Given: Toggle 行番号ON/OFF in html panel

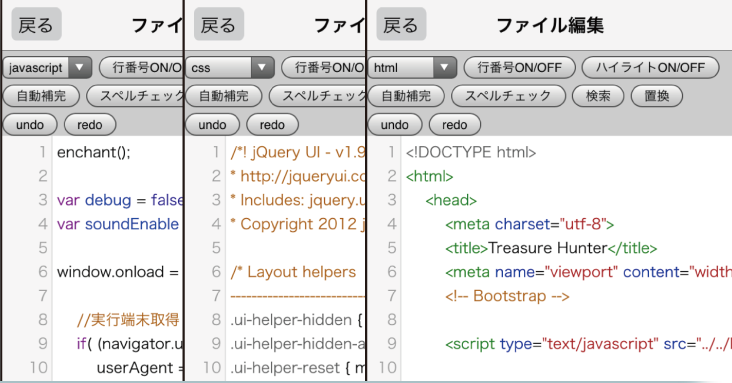Looking at the screenshot, I should click(520, 68).
